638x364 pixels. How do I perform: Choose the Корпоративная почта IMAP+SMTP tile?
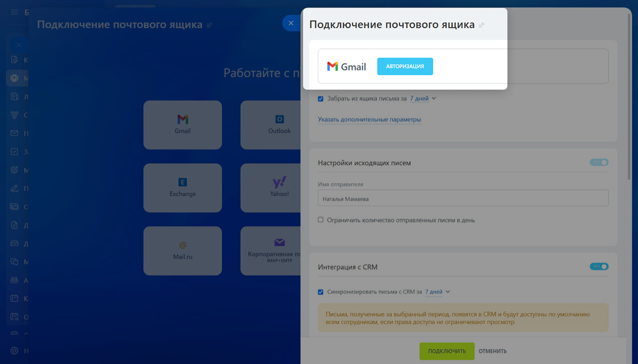tap(271, 251)
